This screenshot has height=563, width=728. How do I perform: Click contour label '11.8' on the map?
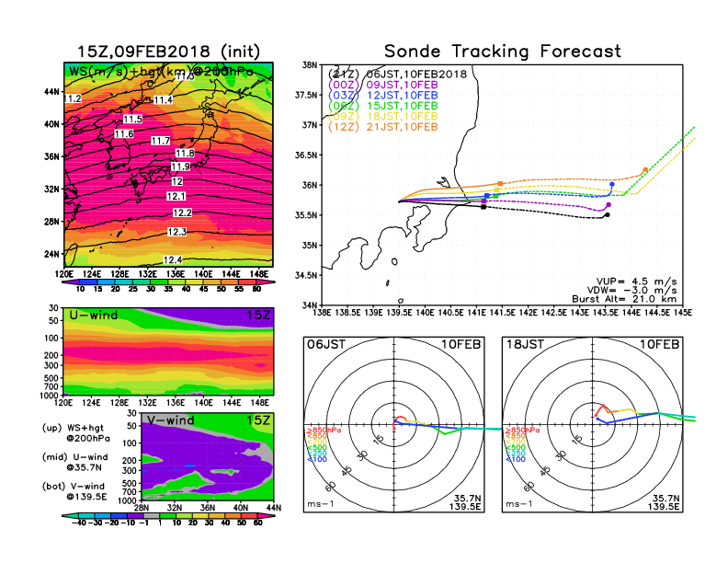click(185, 154)
